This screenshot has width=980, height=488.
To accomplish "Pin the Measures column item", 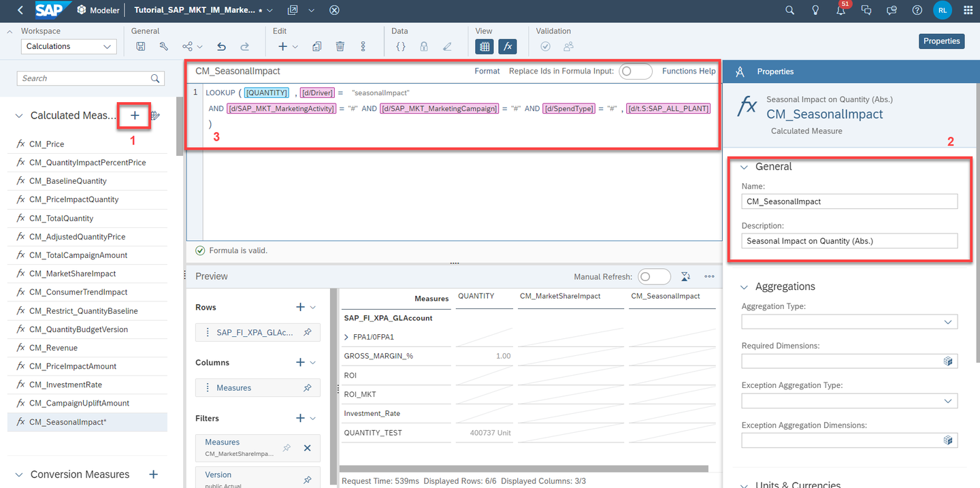I will pos(308,388).
